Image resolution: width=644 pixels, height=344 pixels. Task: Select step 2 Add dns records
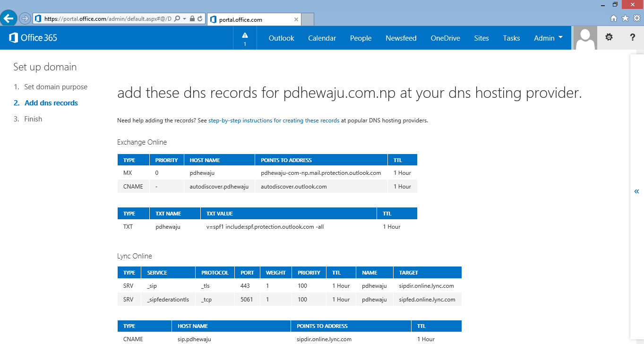[51, 103]
